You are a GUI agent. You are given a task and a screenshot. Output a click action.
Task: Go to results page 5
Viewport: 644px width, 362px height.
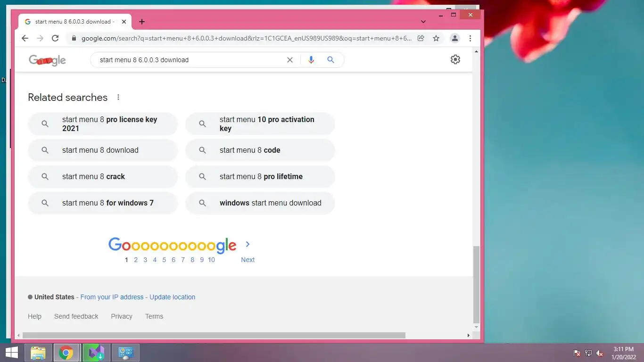pos(164,260)
